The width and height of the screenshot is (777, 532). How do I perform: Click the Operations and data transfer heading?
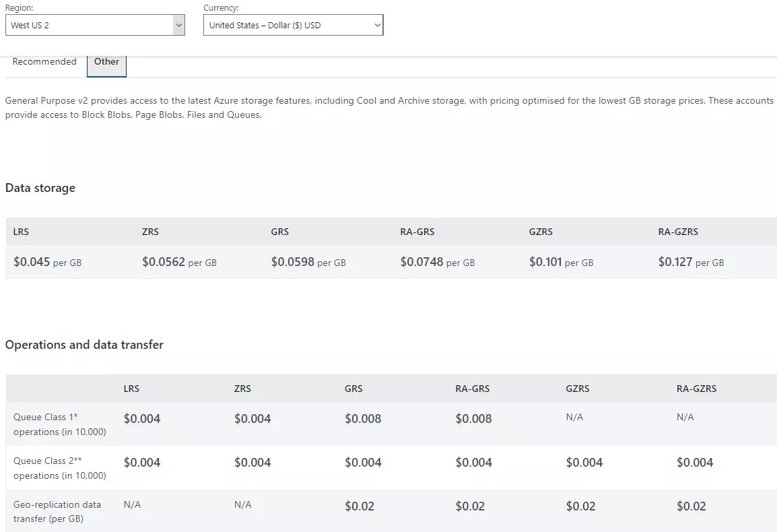point(84,344)
